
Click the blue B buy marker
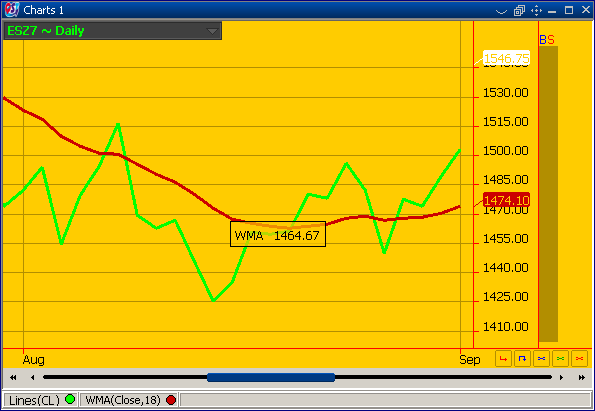[x=543, y=39]
